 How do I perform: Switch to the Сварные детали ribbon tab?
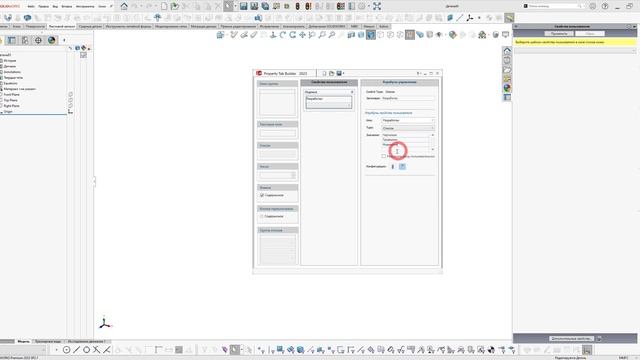[90, 26]
